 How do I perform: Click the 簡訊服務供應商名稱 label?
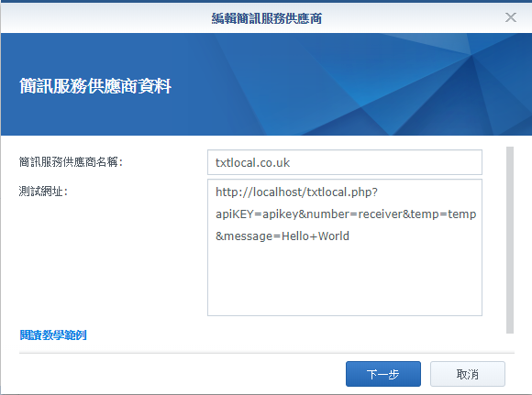point(71,162)
